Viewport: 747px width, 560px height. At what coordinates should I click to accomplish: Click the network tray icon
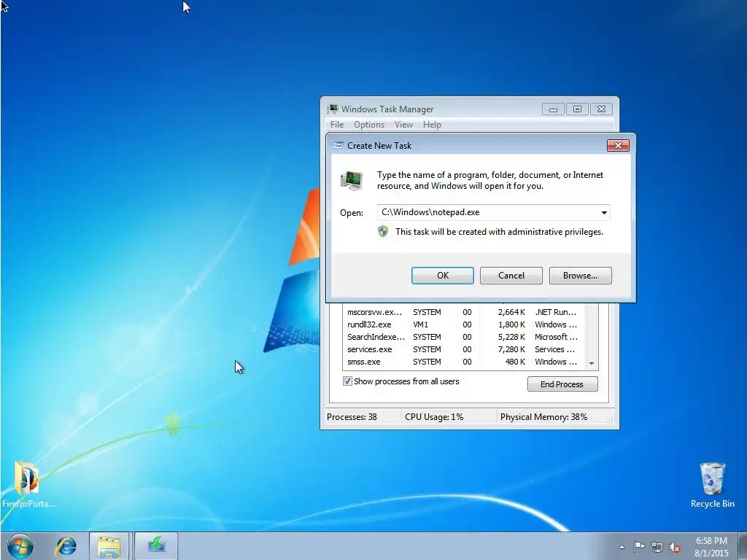click(657, 547)
